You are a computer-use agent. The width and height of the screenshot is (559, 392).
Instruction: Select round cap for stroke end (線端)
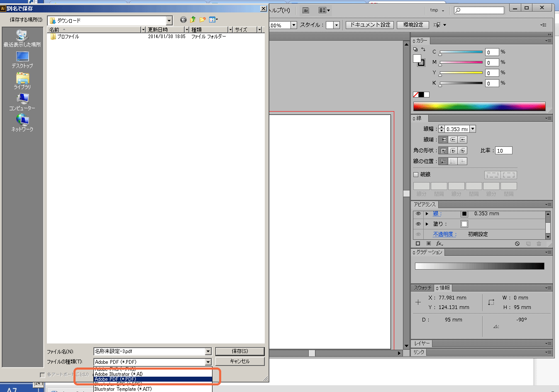(453, 140)
